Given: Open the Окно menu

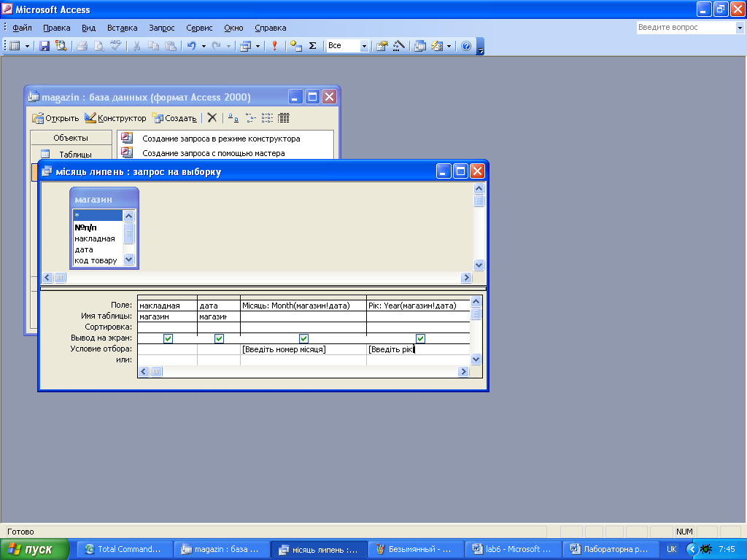Looking at the screenshot, I should click(x=233, y=28).
